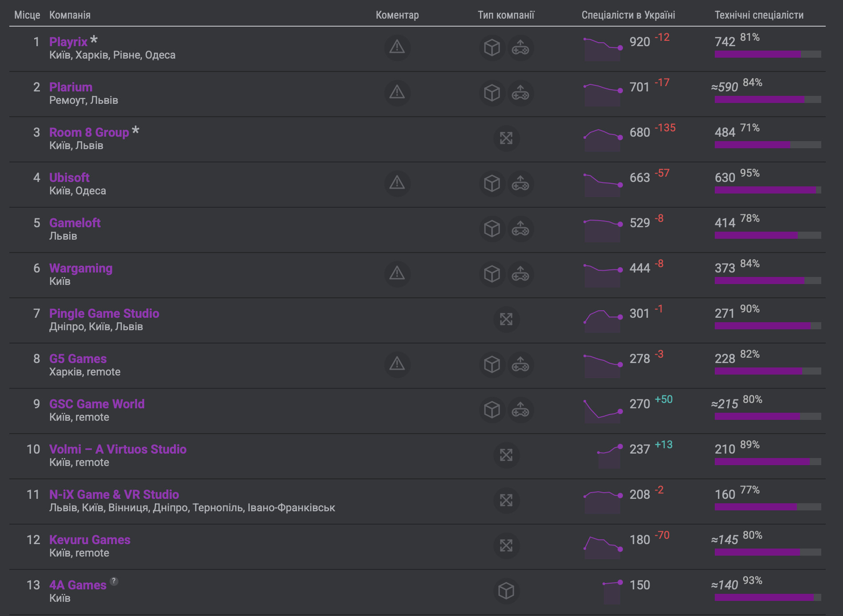The image size is (843, 616).
Task: Click the warning triangle icon for Wargaming
Action: (397, 274)
